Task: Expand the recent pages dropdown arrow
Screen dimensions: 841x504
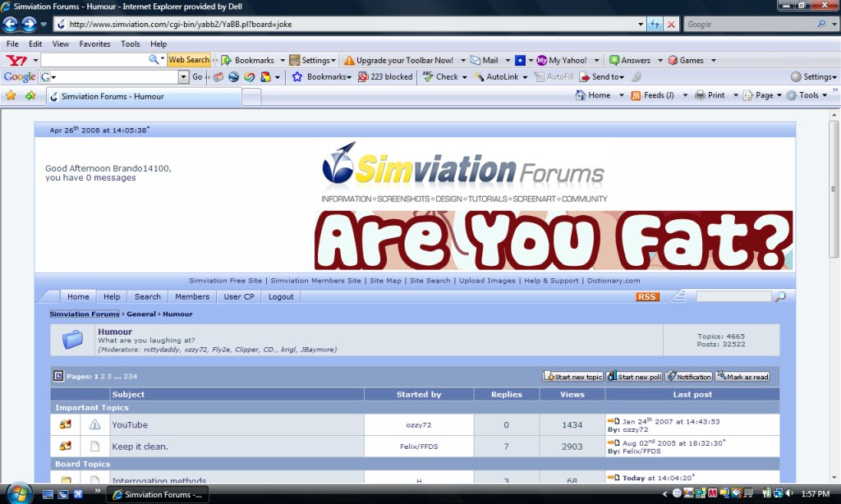Action: [x=44, y=24]
